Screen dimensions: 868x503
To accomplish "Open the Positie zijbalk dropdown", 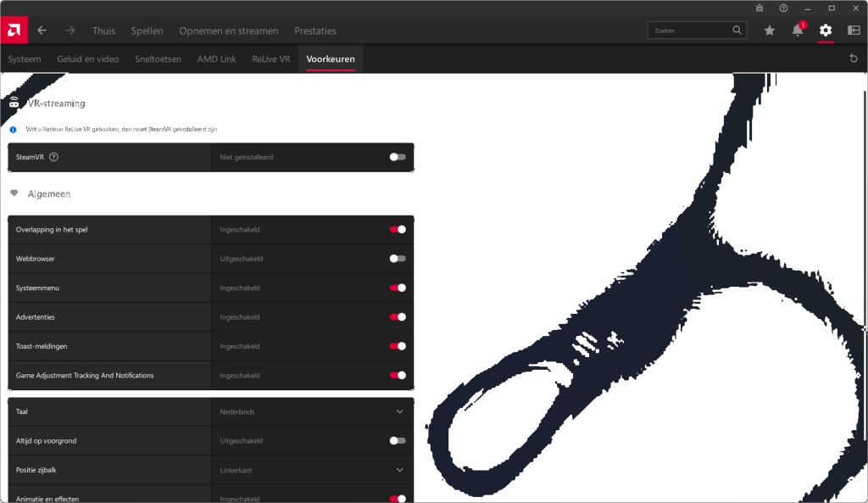I will pyautogui.click(x=399, y=470).
